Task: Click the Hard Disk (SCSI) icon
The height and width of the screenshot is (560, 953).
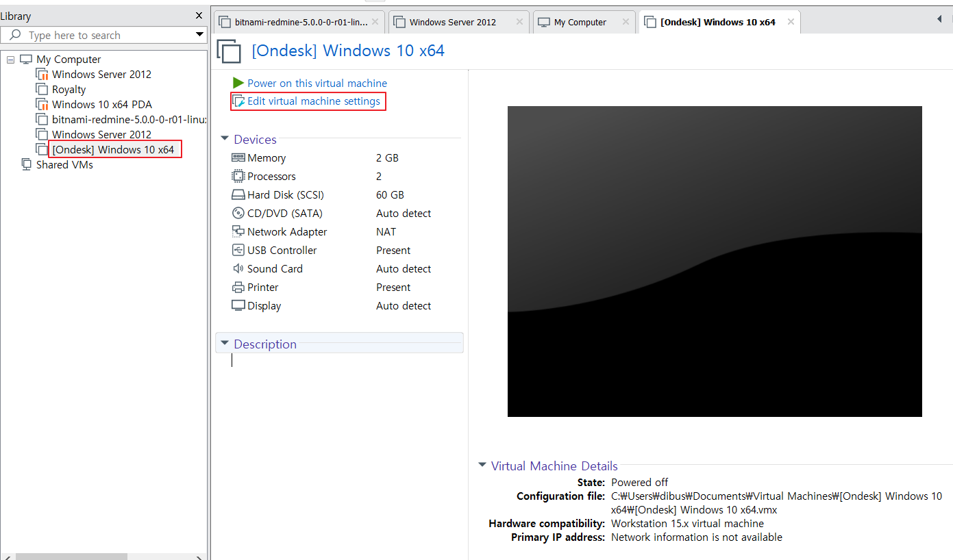Action: coord(238,194)
